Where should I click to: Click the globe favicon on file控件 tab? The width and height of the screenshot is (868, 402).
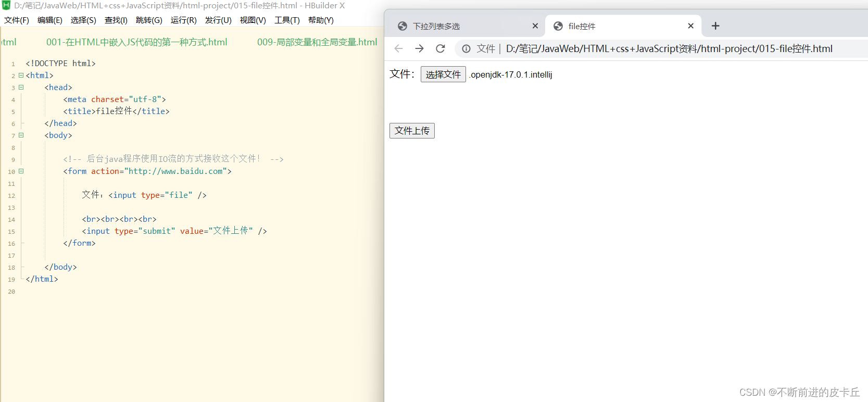click(558, 26)
